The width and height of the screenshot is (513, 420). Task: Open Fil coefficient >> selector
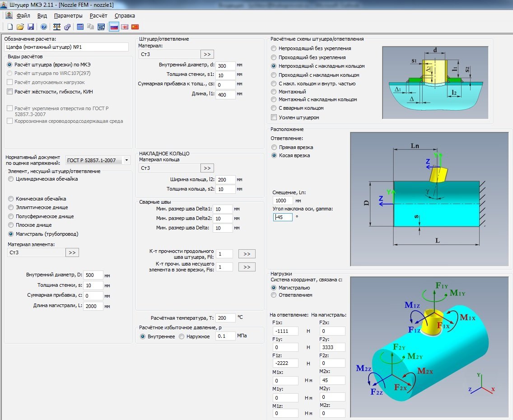(247, 254)
